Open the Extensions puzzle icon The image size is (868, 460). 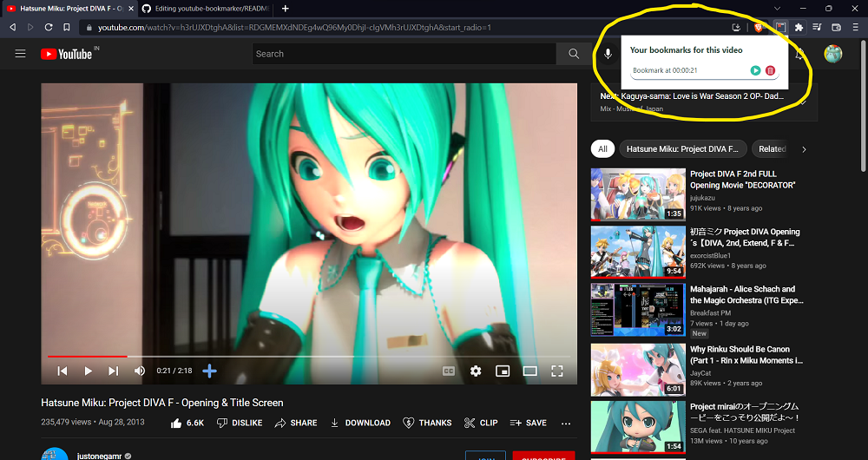pyautogui.click(x=799, y=27)
